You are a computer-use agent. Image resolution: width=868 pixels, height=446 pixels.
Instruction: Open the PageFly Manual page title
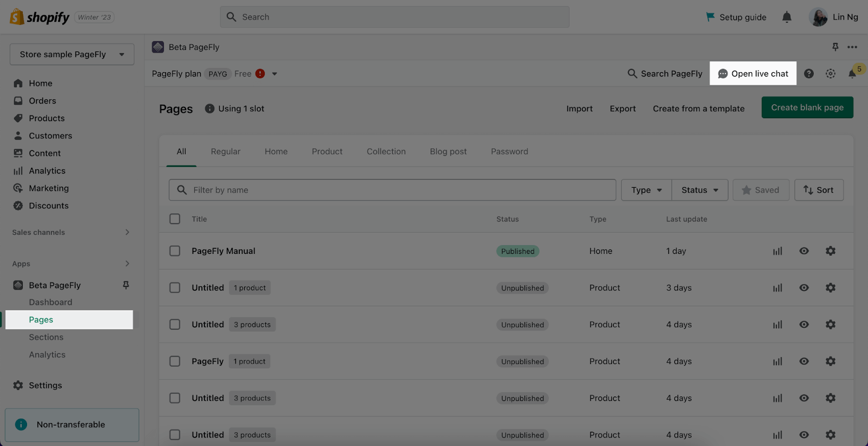pyautogui.click(x=224, y=251)
